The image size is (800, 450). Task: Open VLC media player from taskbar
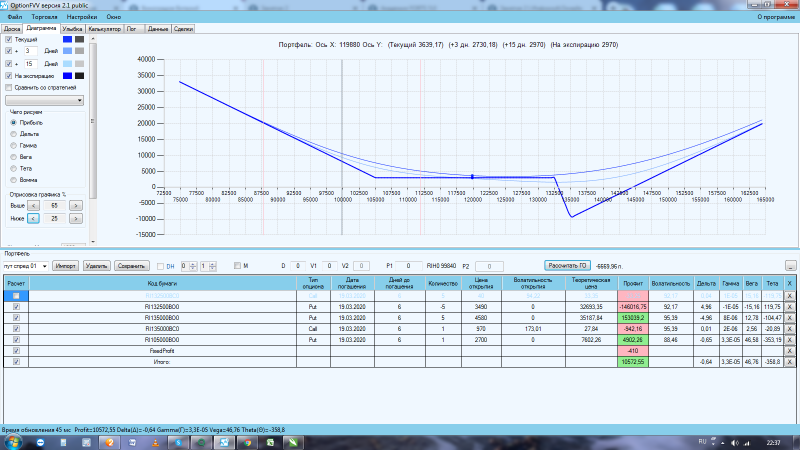tap(155, 442)
